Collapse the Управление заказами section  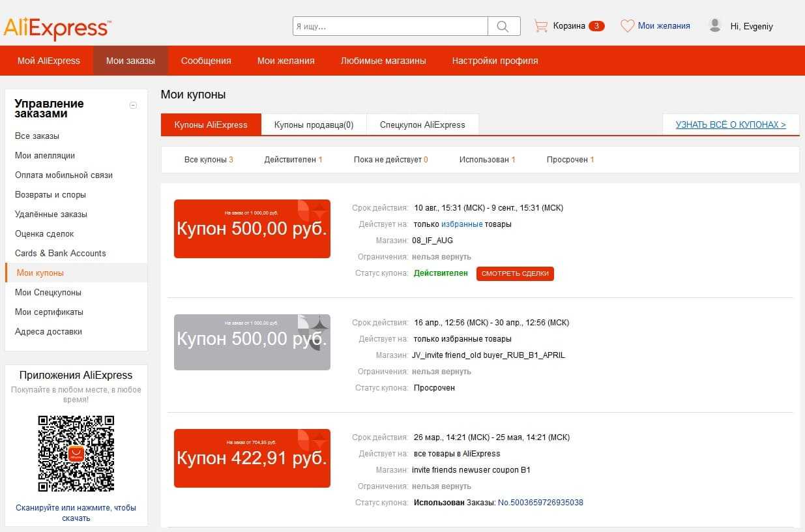[133, 105]
